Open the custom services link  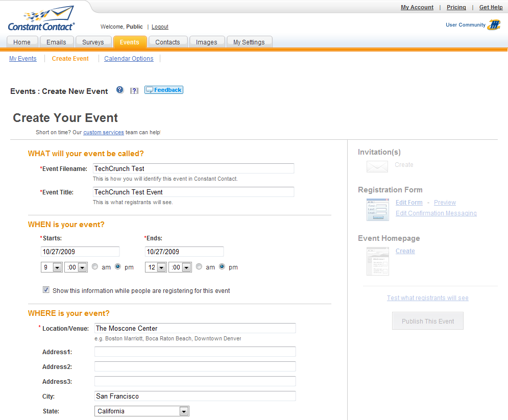(104, 132)
